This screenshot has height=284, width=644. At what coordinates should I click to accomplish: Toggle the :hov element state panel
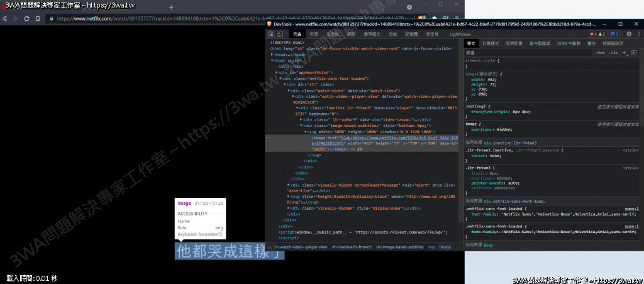click(x=601, y=53)
